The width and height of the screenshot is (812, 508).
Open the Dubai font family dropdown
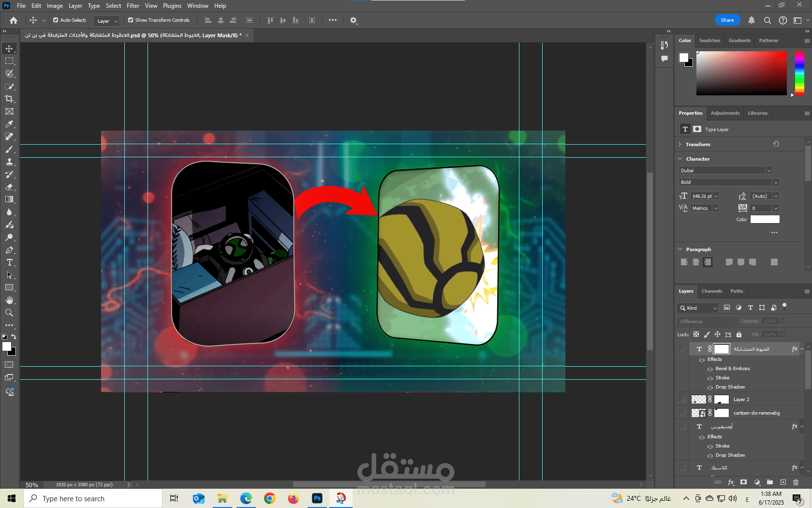[x=768, y=170]
